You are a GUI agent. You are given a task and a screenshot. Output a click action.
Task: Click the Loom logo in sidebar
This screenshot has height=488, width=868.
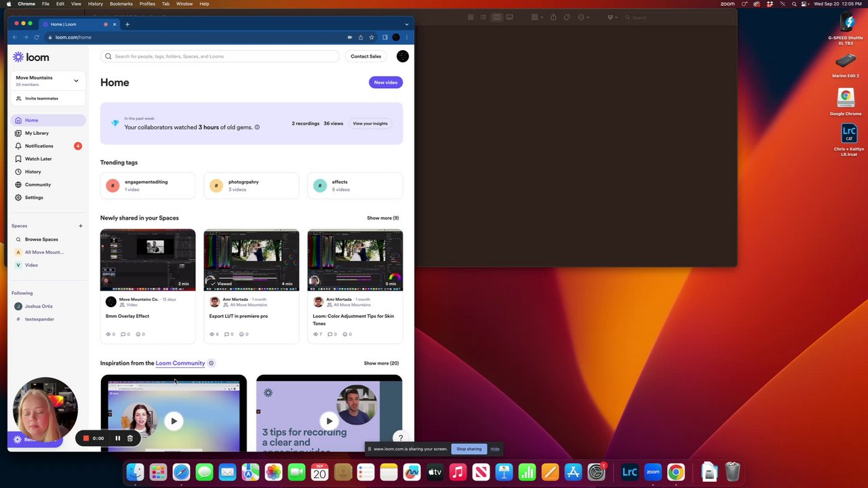pos(31,57)
